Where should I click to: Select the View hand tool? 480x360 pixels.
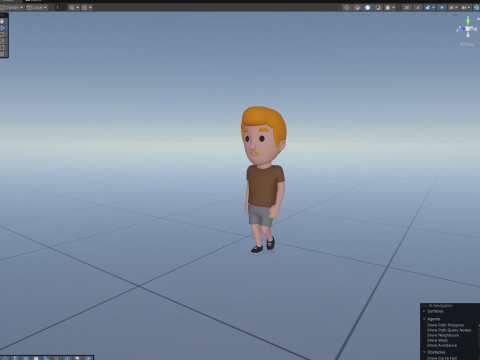3,21
